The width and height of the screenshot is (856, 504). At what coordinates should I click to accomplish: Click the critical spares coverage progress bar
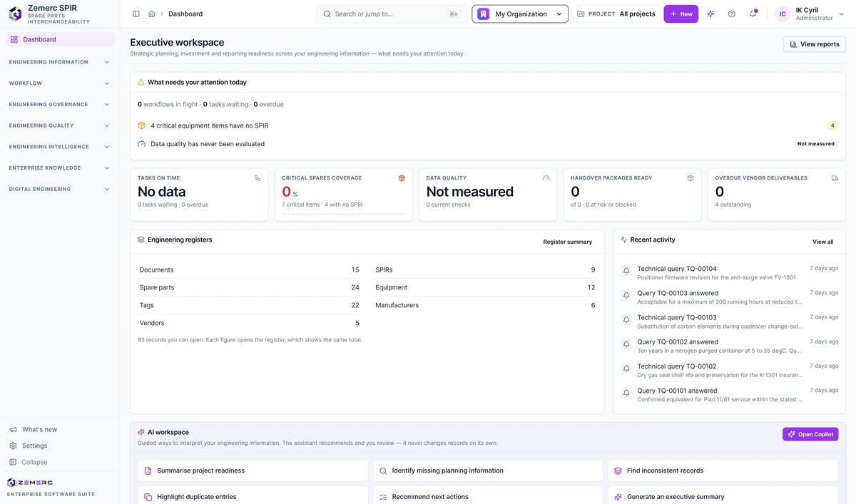pos(343,214)
